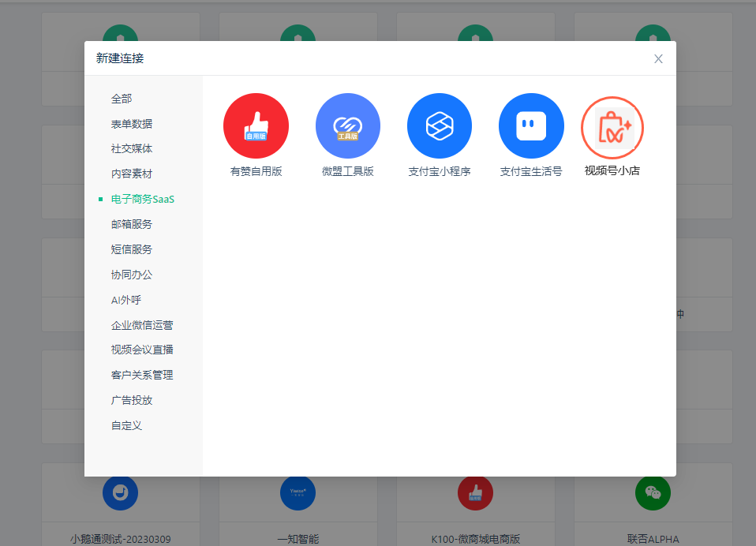
Task: Switch to the 表单数据 category
Action: pyautogui.click(x=132, y=124)
